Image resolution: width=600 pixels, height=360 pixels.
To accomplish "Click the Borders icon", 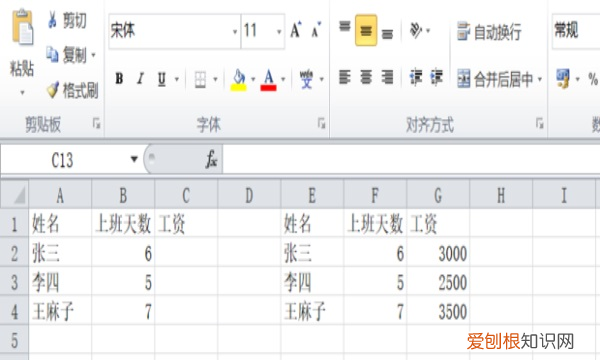I will point(200,80).
